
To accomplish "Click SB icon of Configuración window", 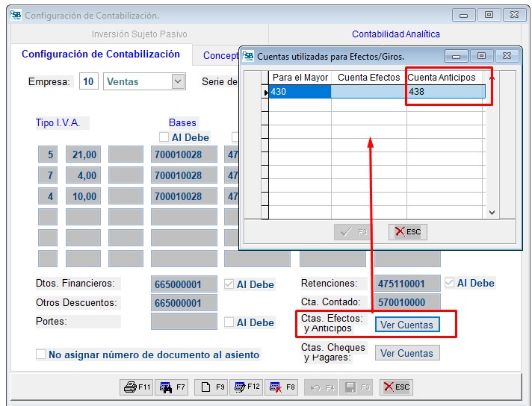I will tap(15, 15).
